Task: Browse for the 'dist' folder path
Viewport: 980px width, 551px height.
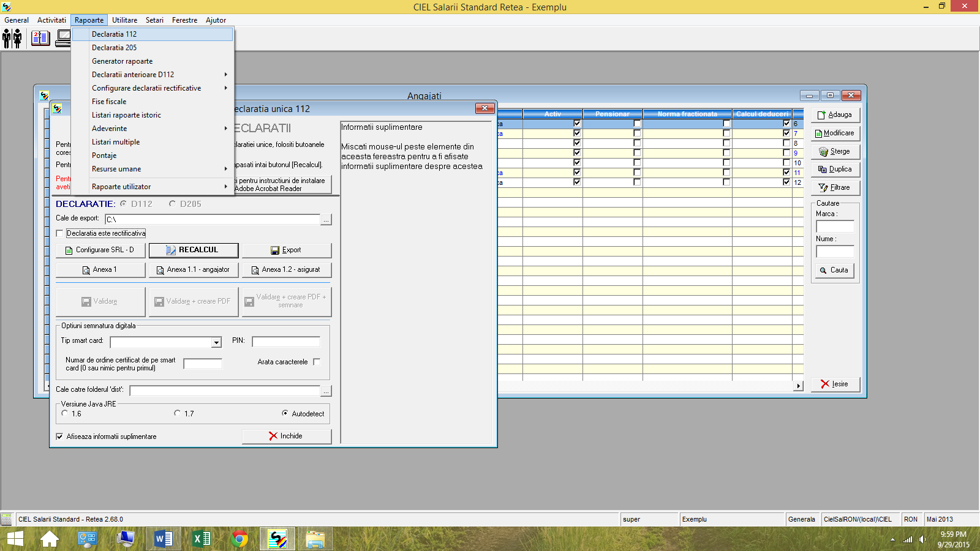Action: point(326,391)
